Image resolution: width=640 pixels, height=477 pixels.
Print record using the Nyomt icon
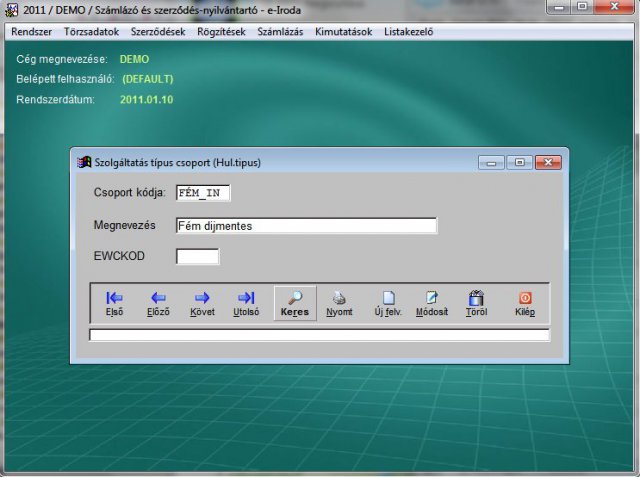point(339,303)
